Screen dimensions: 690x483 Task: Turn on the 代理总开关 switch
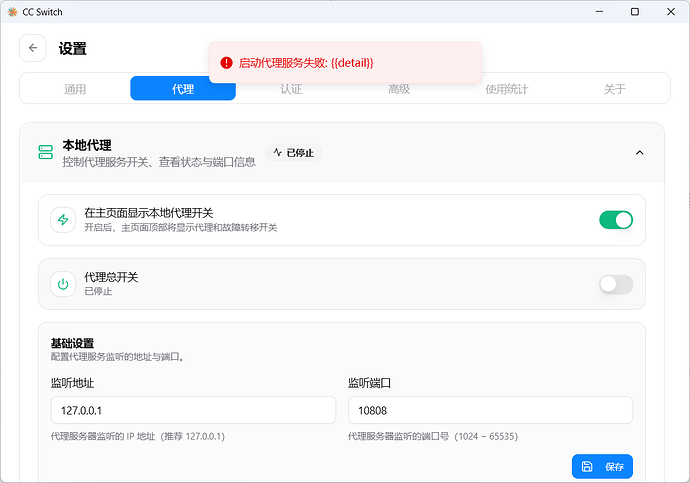(616, 284)
